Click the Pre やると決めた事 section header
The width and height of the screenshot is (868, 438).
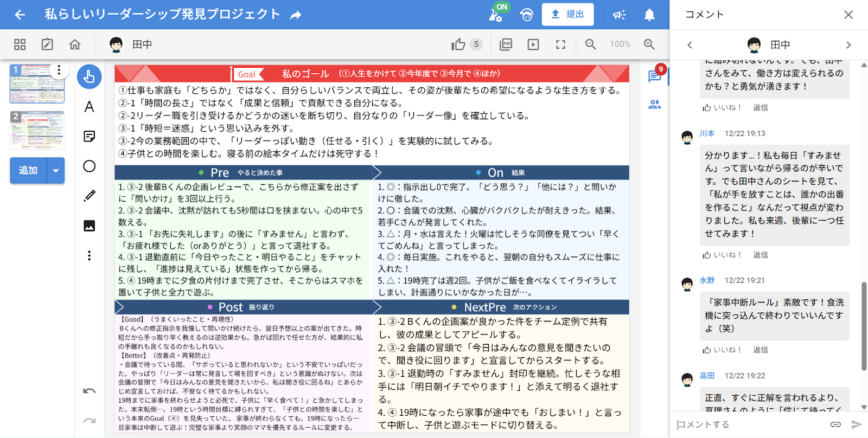click(243, 172)
